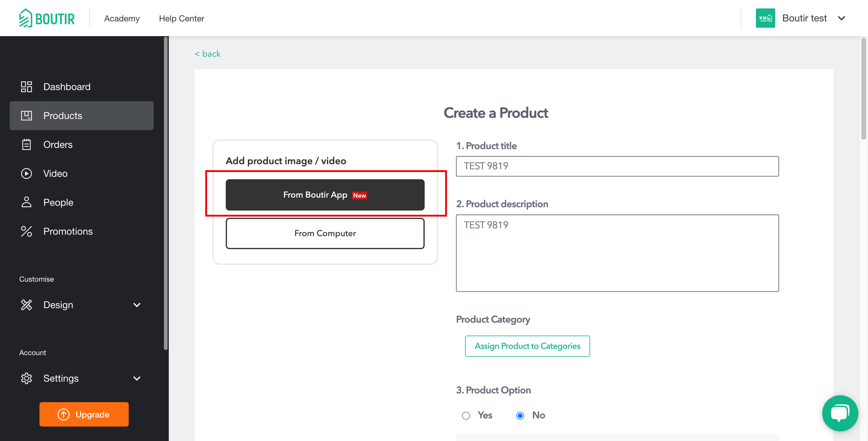The height and width of the screenshot is (441, 868).
Task: Click the Design tools icon
Action: tap(26, 305)
